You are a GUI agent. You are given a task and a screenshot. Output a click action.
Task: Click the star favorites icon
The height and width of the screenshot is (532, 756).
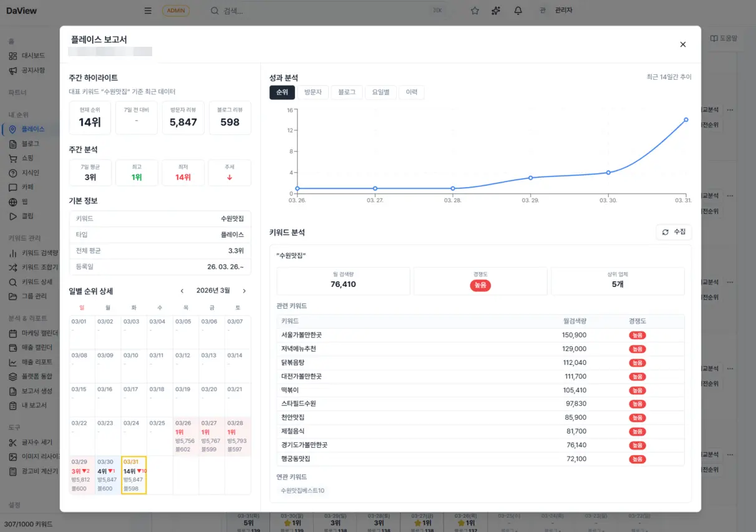click(x=475, y=11)
